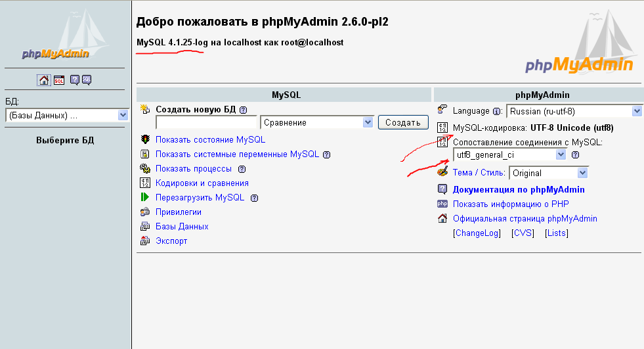The height and width of the screenshot is (349, 644).
Task: Open the utf8_general_ci connection collation dropdown
Action: click(x=509, y=154)
